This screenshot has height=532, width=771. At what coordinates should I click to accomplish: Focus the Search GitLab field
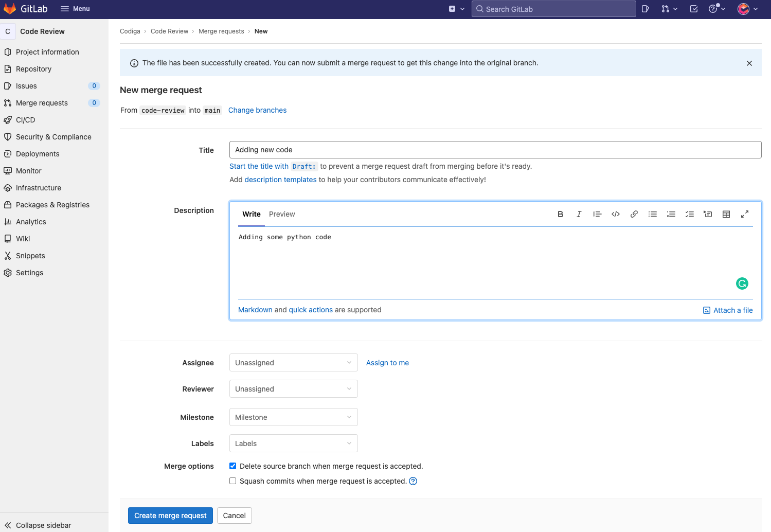click(553, 9)
